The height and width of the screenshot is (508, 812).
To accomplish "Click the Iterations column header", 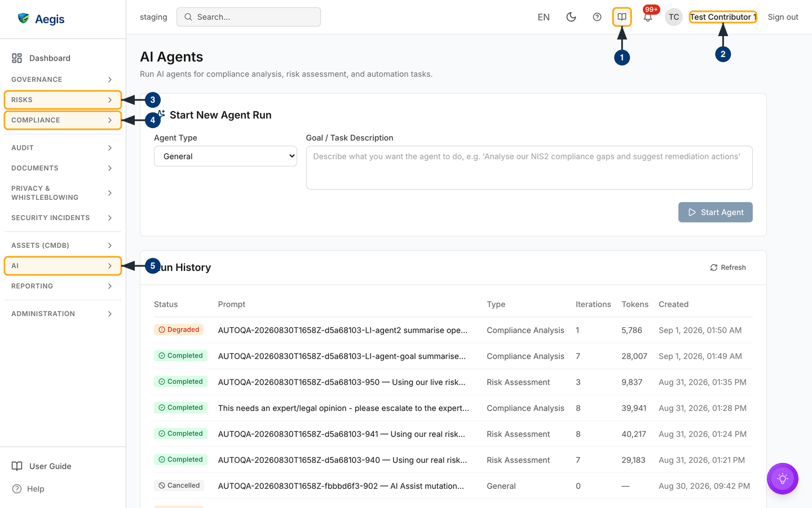I will coord(593,304).
